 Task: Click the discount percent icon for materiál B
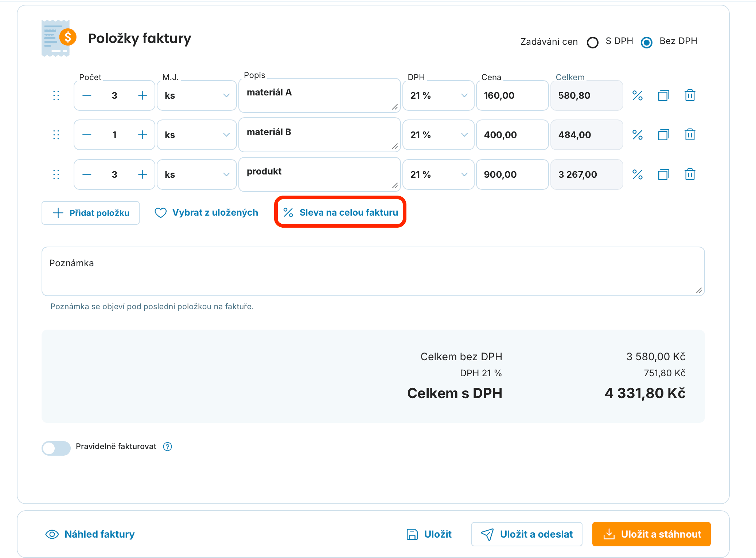[637, 135]
